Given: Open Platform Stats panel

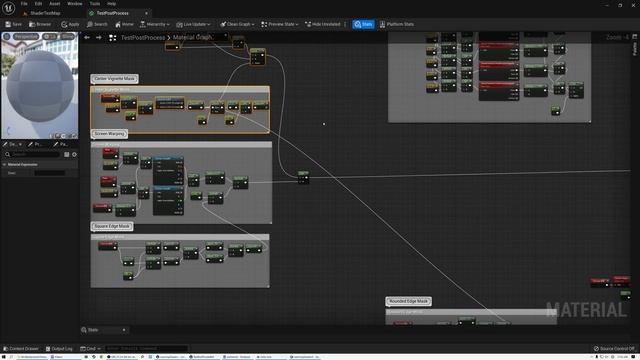Looking at the screenshot, I should pos(397,24).
